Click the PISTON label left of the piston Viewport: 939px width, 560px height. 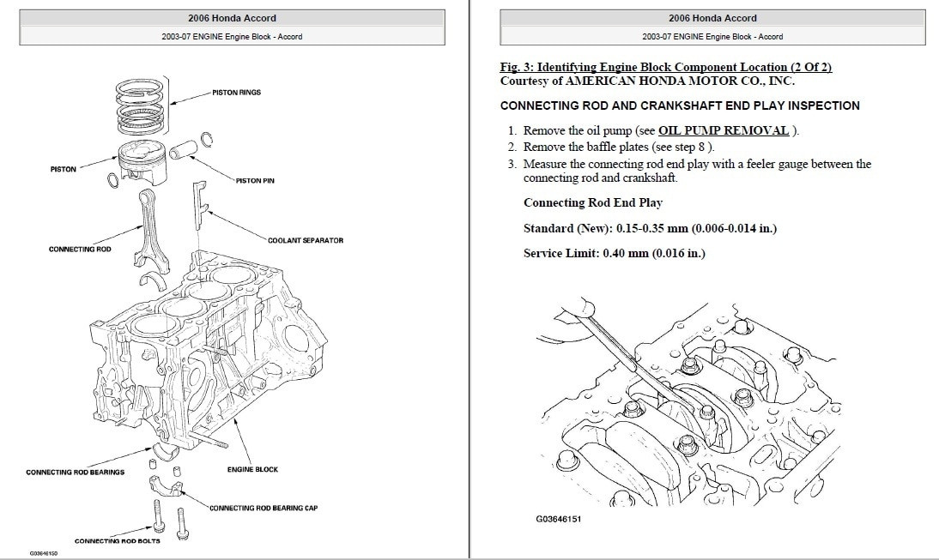coord(63,169)
